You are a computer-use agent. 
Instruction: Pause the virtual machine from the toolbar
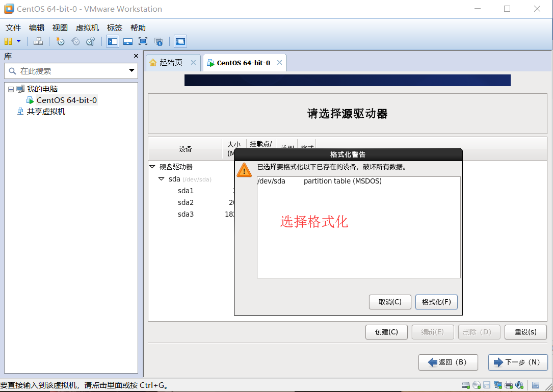[x=8, y=42]
